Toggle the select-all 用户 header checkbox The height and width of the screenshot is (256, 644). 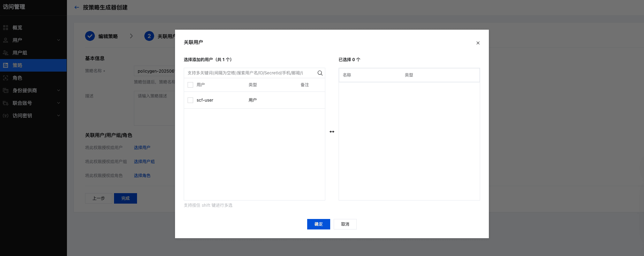click(190, 85)
